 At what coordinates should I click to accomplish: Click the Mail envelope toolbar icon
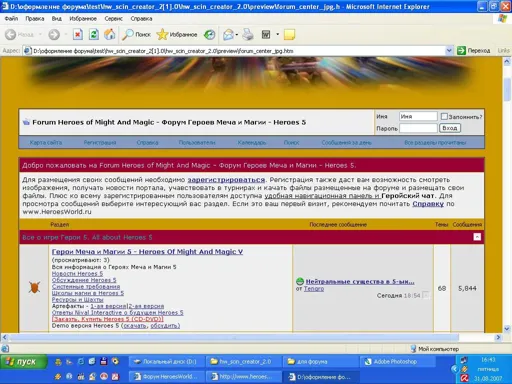tap(228, 34)
